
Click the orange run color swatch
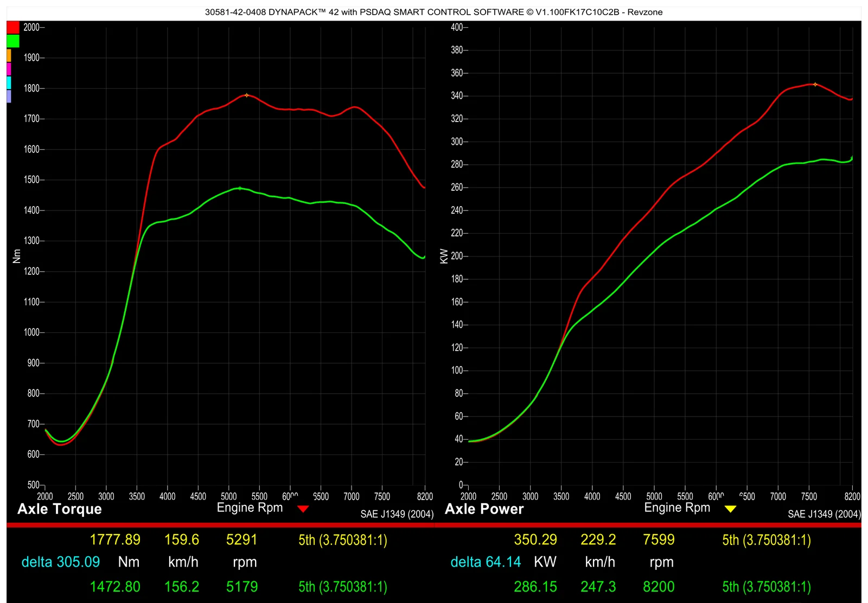[9, 55]
